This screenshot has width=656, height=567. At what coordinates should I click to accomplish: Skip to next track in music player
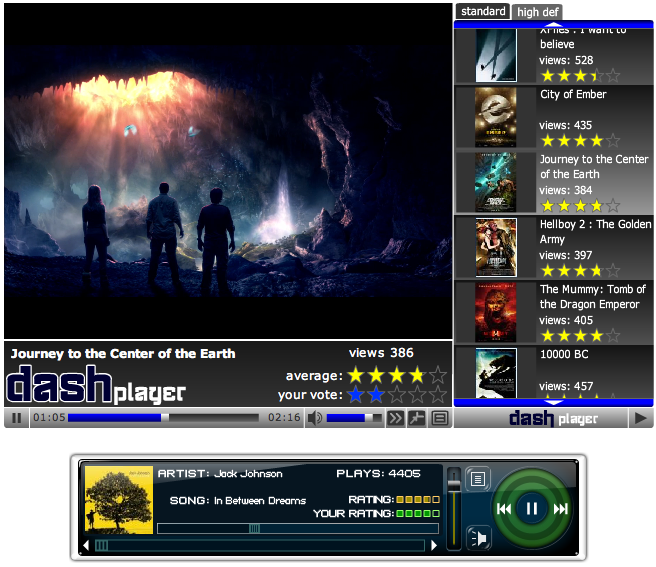point(561,509)
